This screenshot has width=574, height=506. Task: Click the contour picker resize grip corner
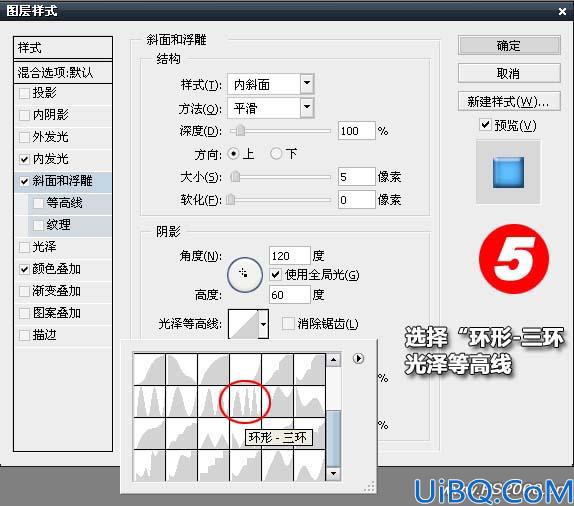click(x=370, y=487)
